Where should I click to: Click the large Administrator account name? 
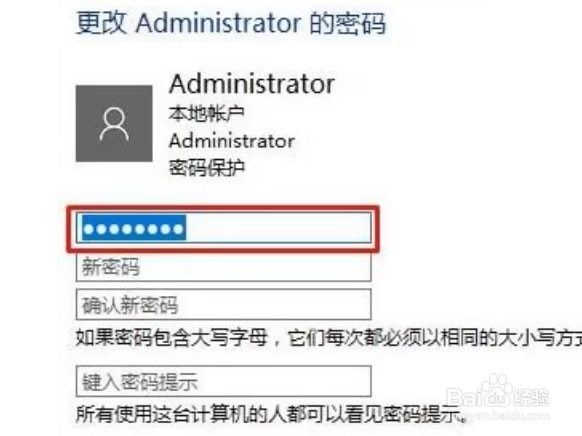pos(252,84)
